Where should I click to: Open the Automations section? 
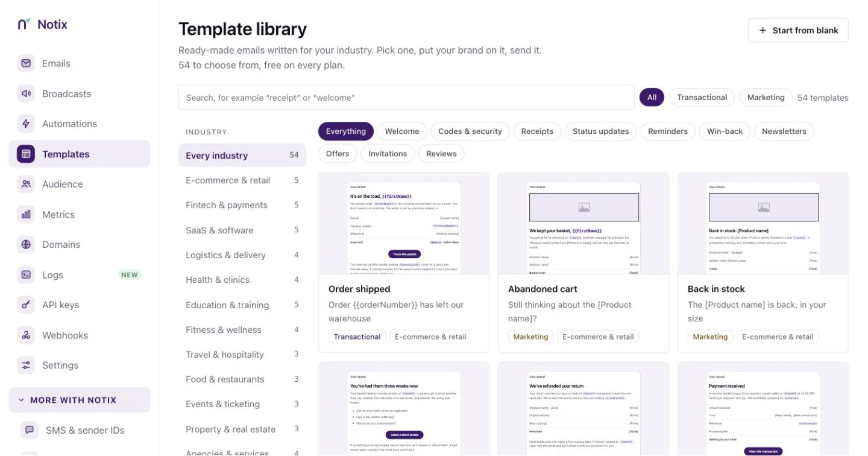(79, 124)
